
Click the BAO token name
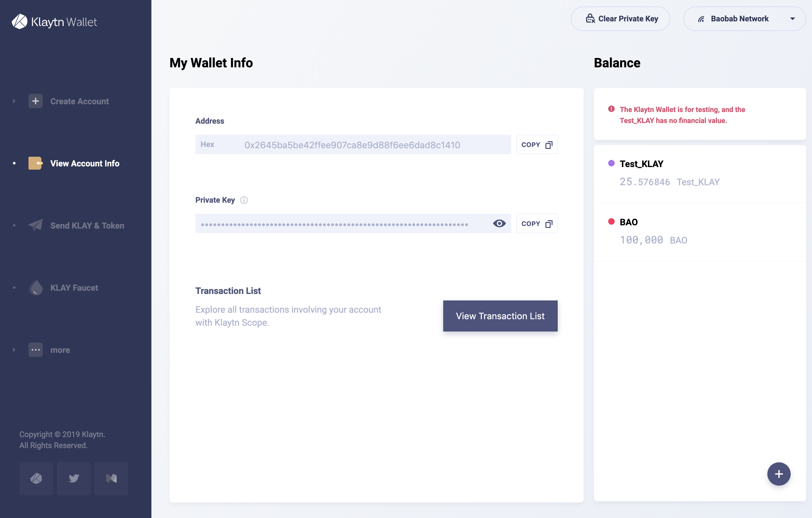pyautogui.click(x=629, y=222)
